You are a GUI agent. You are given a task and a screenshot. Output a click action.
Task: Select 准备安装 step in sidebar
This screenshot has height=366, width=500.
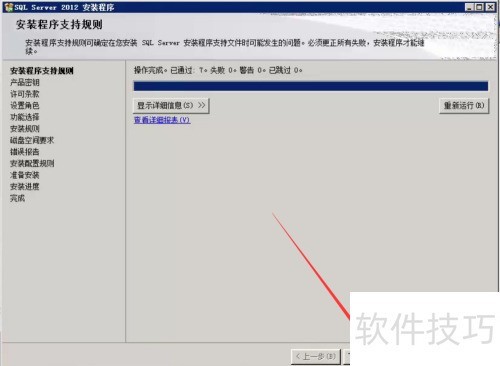pyautogui.click(x=25, y=175)
